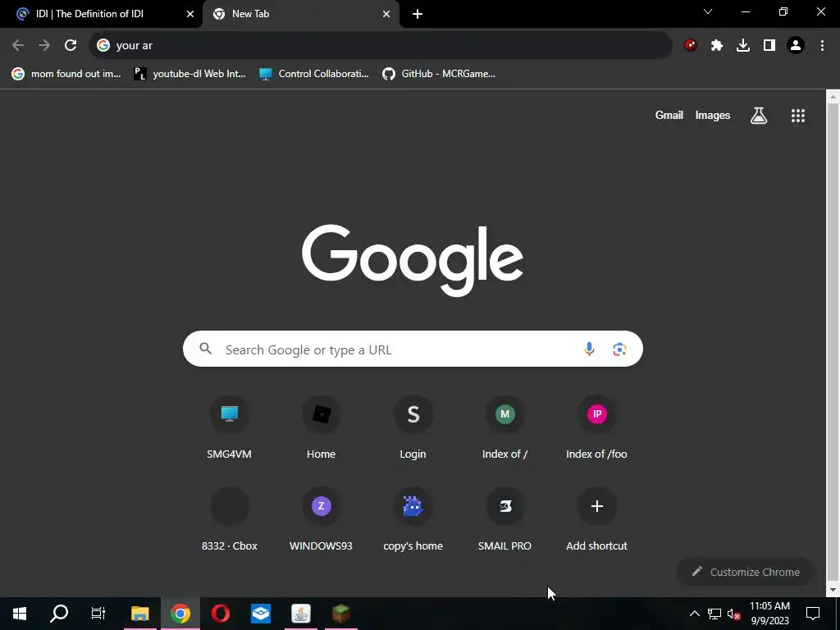Open the '8332 · Cbox' shortcut
Viewport: 840px width, 630px height.
(x=230, y=521)
